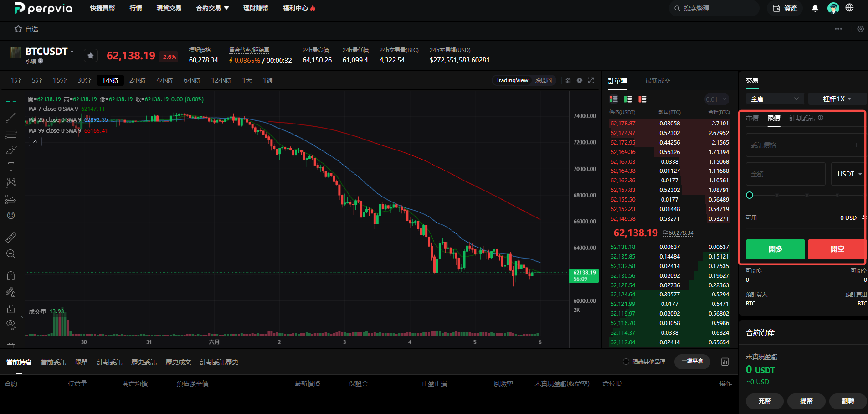The height and width of the screenshot is (414, 868).
Task: Click the green 開多 long button
Action: [776, 249]
